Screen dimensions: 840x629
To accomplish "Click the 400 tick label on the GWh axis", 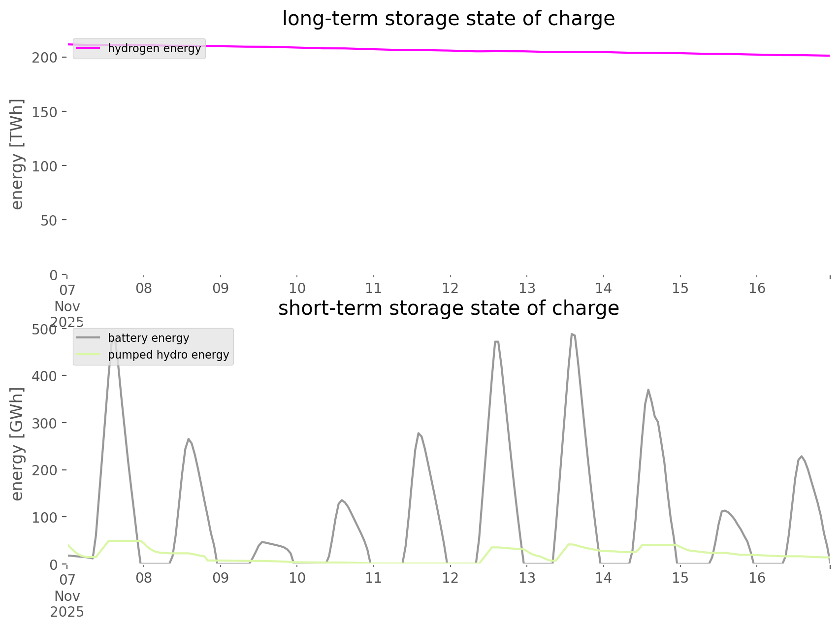I will [45, 376].
